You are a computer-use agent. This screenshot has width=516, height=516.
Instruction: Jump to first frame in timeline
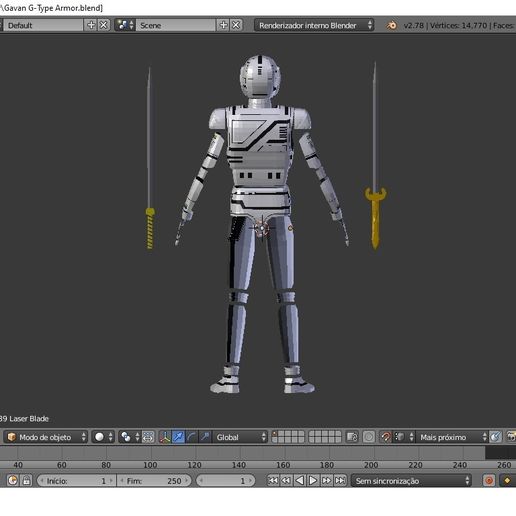coord(273,480)
